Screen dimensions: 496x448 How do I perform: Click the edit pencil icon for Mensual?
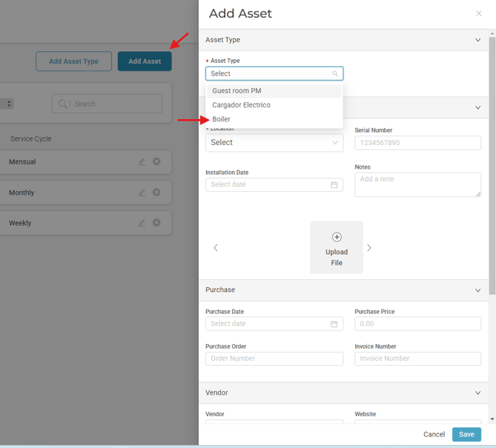(142, 162)
